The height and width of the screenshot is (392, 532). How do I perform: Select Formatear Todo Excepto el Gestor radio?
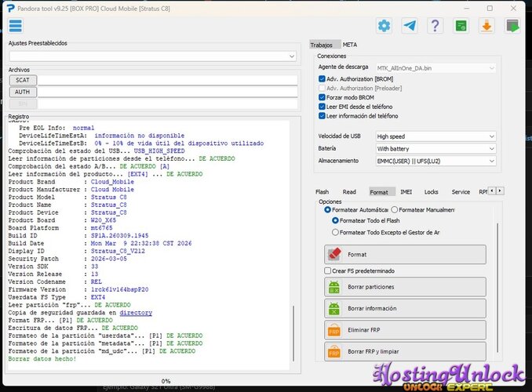[x=335, y=232]
